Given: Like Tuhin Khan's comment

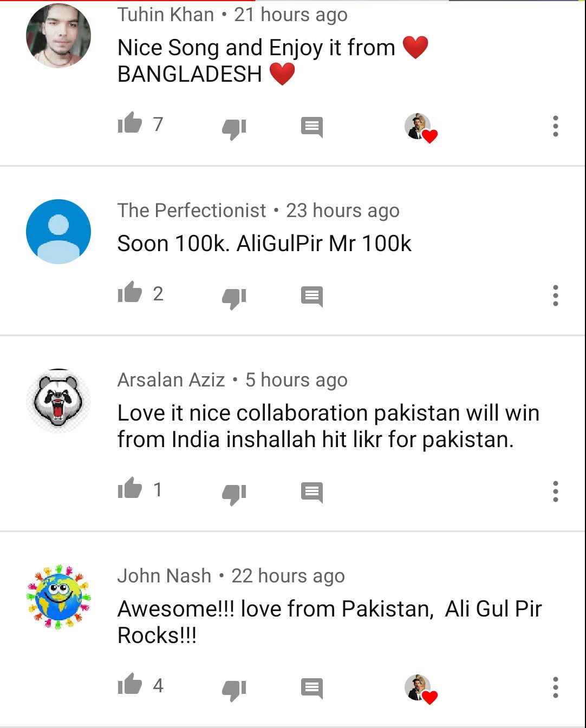Looking at the screenshot, I should coord(130,123).
